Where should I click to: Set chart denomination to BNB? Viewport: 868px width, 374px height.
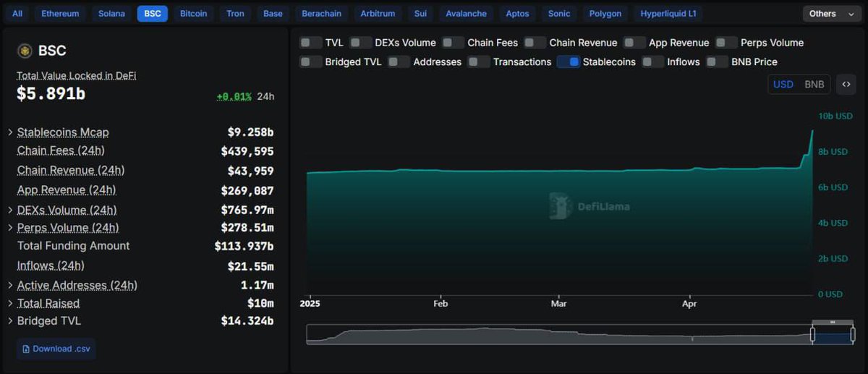[814, 85]
